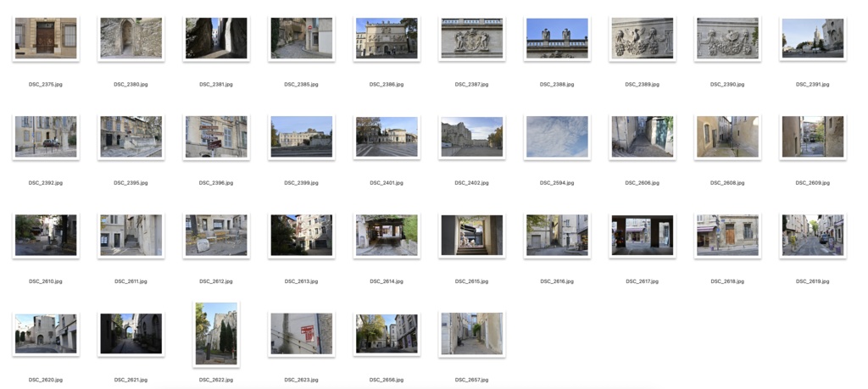Choose the DSC_2609.jpg thumbnail image
Viewport: 868px width, 389px height.
point(813,136)
